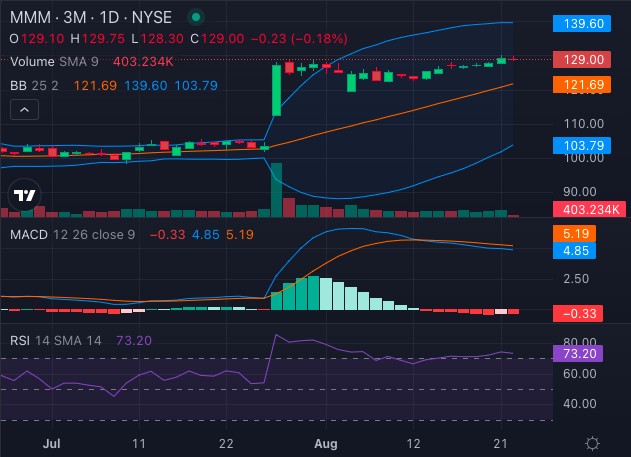Select the 1D interval label
Image resolution: width=631 pixels, height=457 pixels.
tap(109, 17)
